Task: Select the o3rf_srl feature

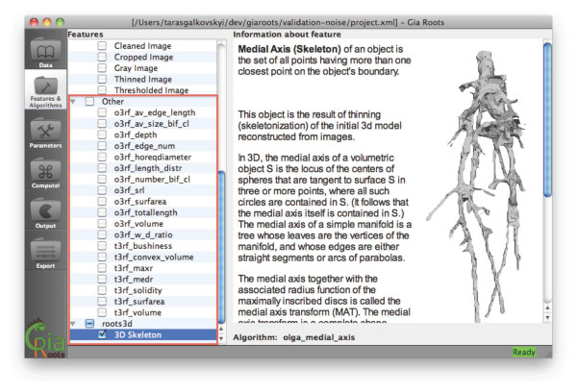Action: [x=129, y=190]
